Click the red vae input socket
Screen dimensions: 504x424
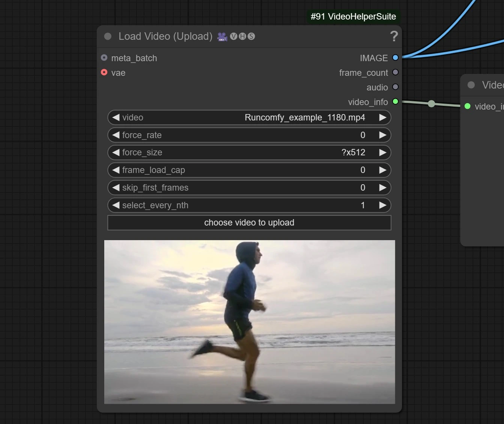pos(104,72)
